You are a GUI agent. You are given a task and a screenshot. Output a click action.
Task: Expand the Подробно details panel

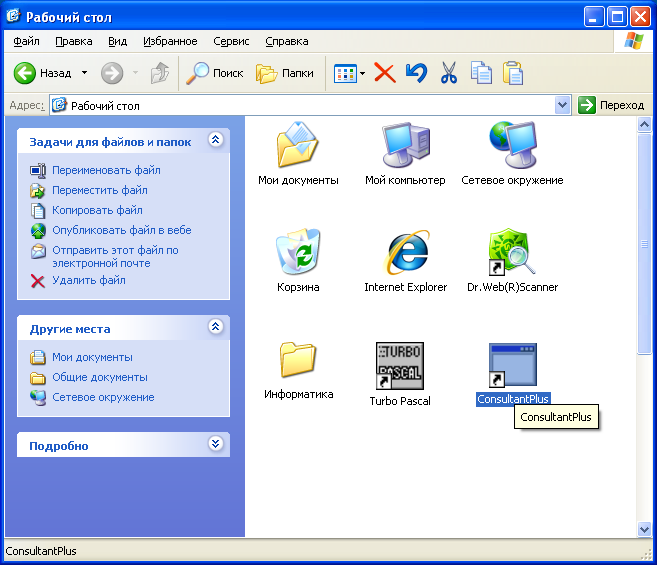[x=215, y=443]
